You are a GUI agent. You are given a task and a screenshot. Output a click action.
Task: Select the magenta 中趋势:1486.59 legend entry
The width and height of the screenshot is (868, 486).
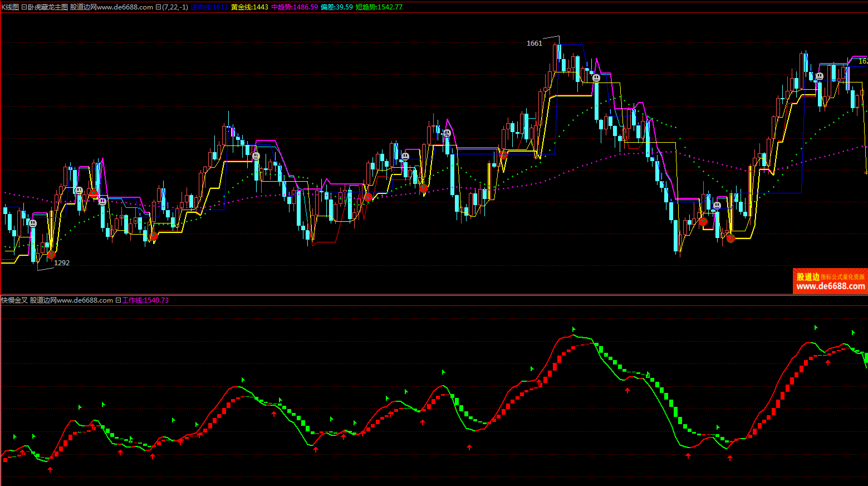click(x=295, y=7)
